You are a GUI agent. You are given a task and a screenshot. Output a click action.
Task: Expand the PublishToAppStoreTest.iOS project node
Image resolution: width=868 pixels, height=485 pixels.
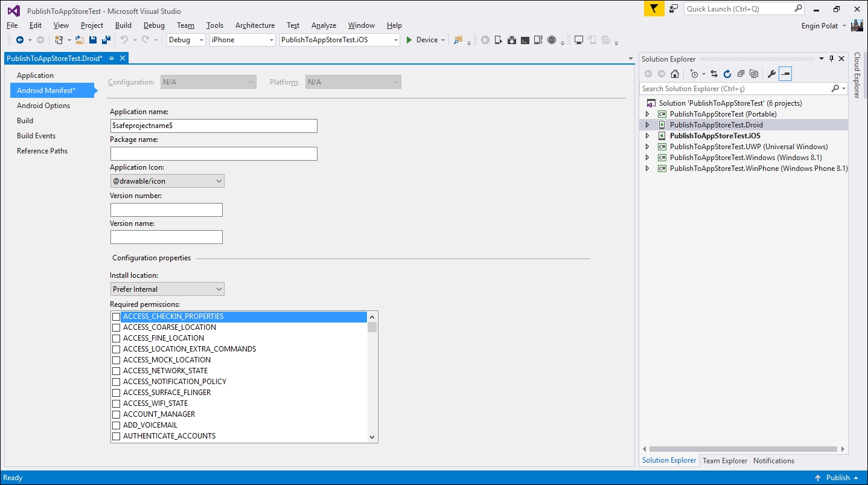(x=647, y=135)
